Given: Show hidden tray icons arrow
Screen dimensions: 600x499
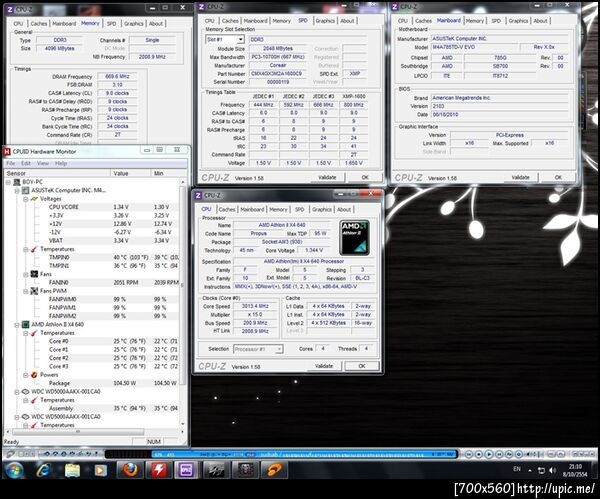Looking at the screenshot, I should pos(530,470).
